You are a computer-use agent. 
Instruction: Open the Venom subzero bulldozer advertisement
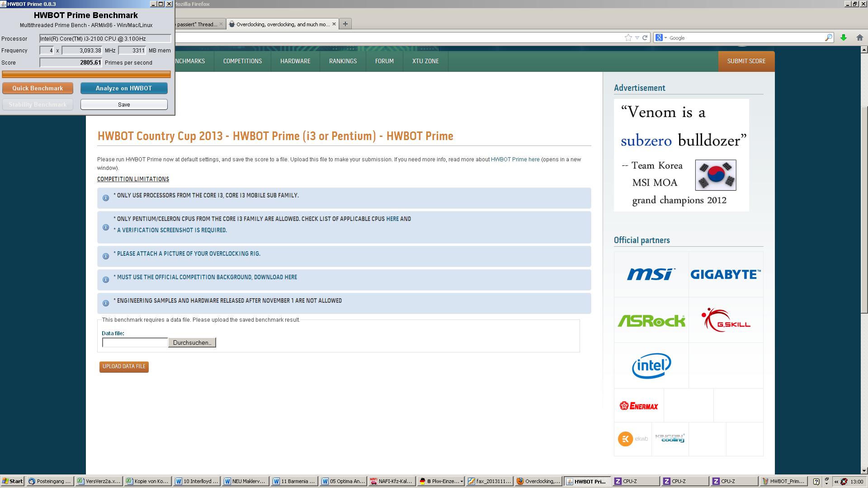click(x=681, y=155)
